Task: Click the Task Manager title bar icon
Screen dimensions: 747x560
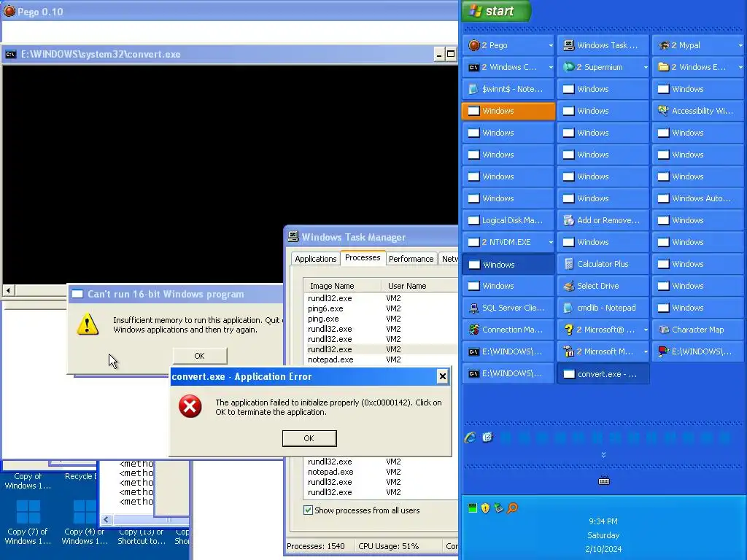Action: point(293,237)
